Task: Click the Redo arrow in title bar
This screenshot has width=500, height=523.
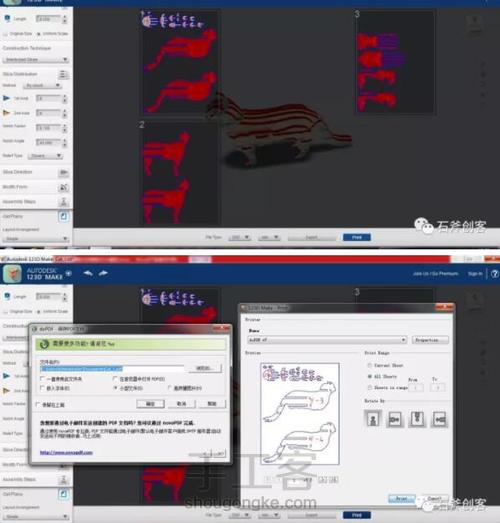Action: pos(103,274)
